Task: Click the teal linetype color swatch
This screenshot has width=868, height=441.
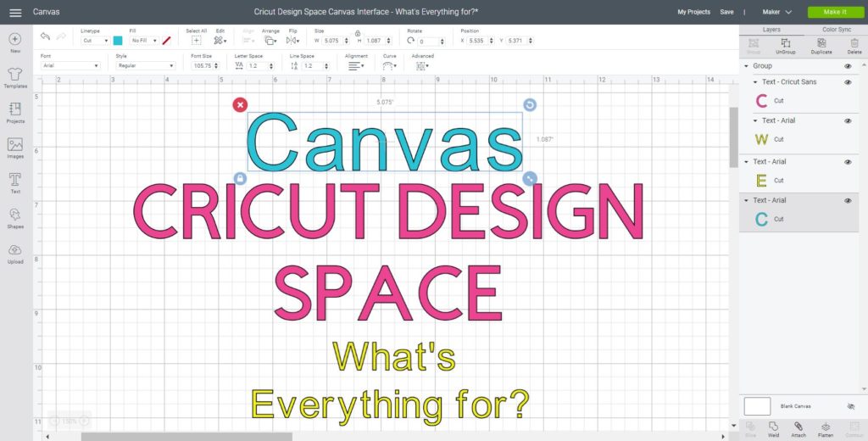Action: click(118, 41)
